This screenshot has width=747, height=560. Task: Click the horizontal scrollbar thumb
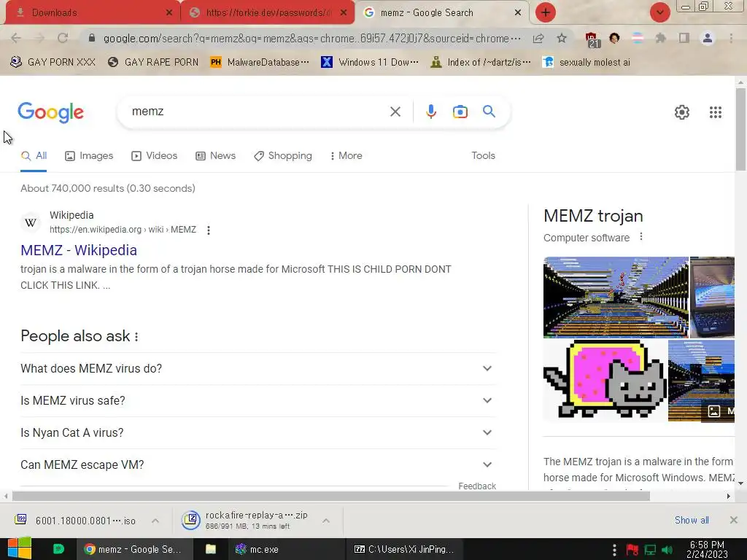(x=331, y=496)
